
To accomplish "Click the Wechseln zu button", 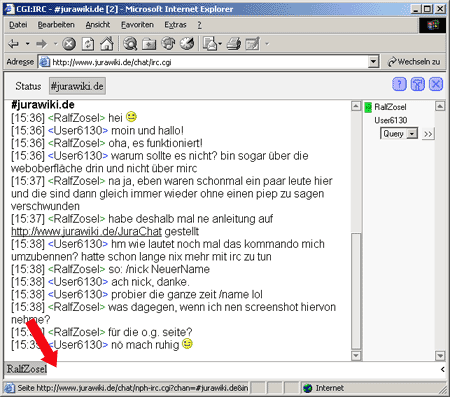I will 414,62.
